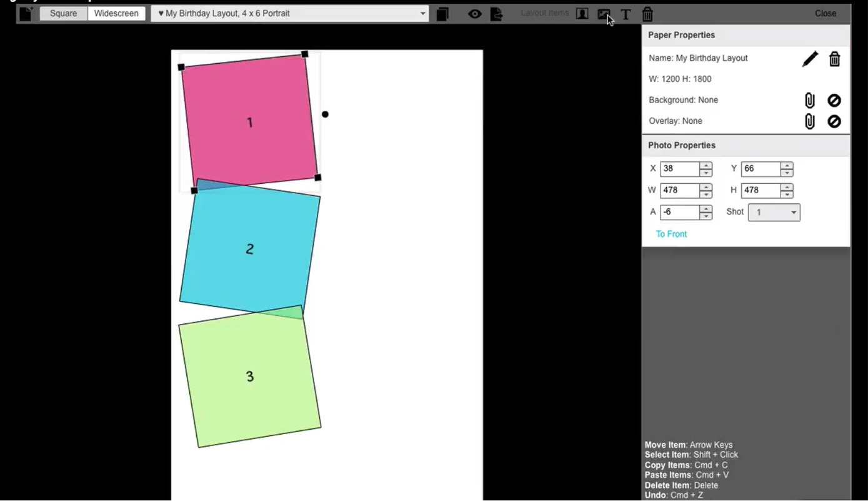Click the Paper Properties header
This screenshot has width=868, height=501.
746,35
